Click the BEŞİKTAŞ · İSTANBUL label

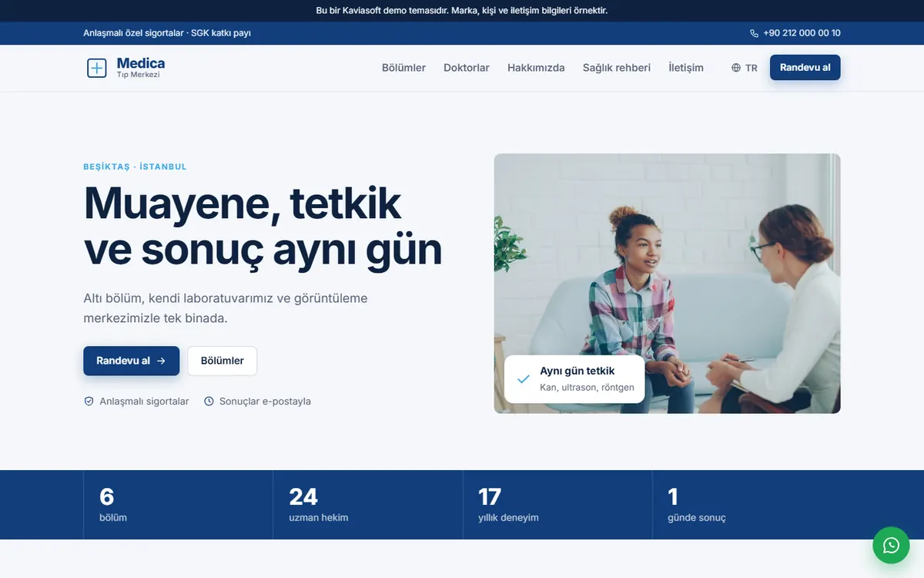[135, 166]
